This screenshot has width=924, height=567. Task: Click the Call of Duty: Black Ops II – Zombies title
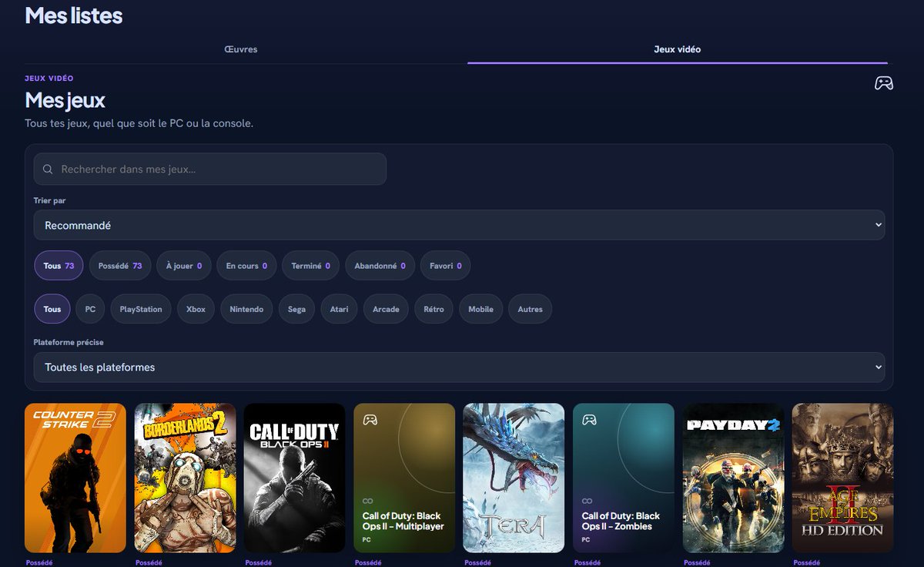pyautogui.click(x=621, y=521)
